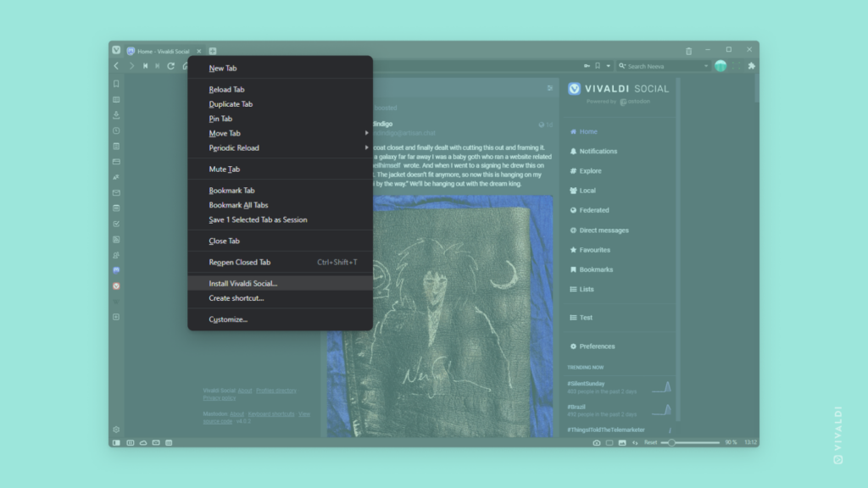The height and width of the screenshot is (488, 868).
Task: Choose Create shortcut... entry
Action: [280, 297]
